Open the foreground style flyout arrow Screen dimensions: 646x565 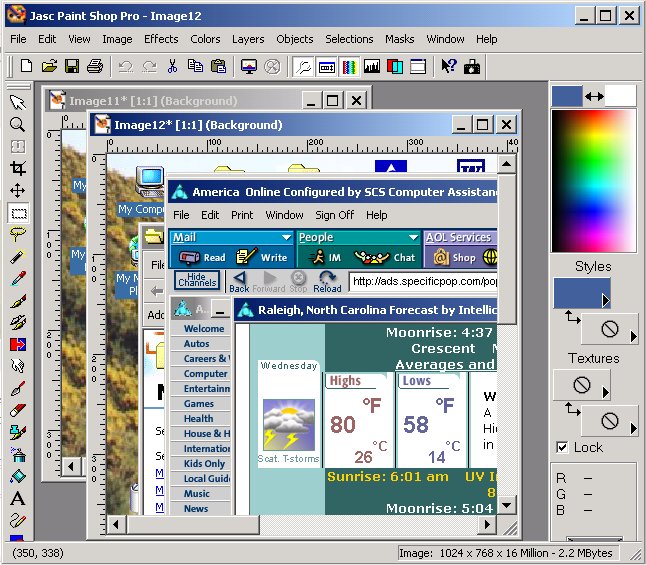(605, 300)
